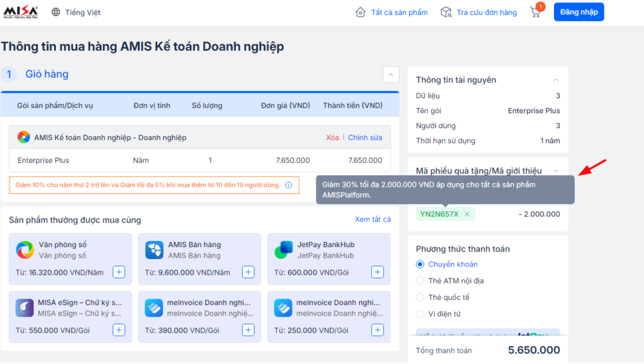Select Thẻ quốc tế payment method
Screen dimensions: 644x364
point(419,297)
